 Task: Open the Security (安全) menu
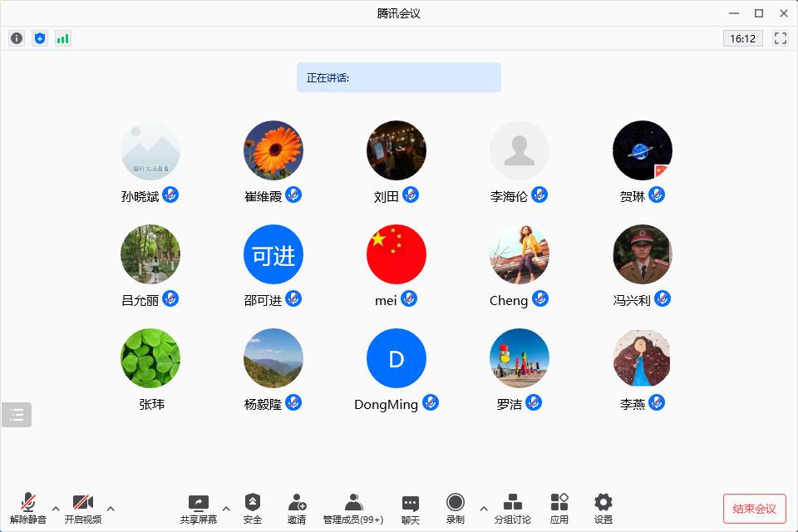pyautogui.click(x=253, y=508)
